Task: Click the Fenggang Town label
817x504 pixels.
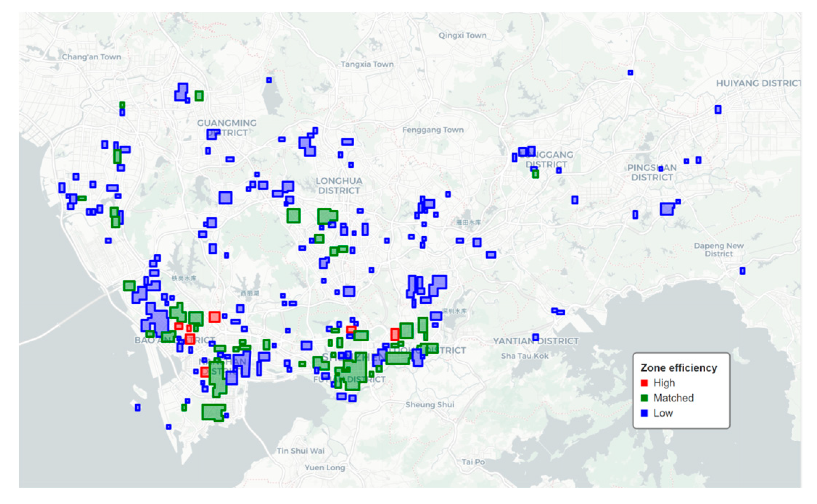Action: click(433, 130)
